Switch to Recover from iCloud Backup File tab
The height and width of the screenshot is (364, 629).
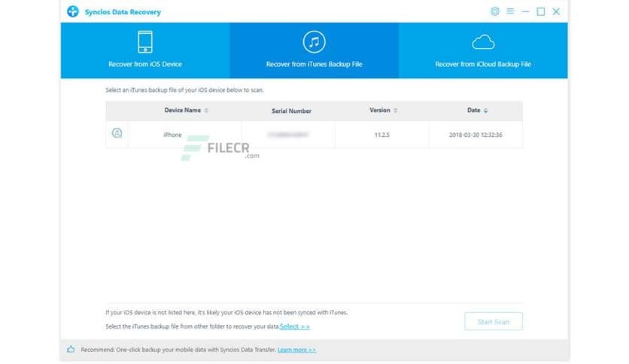coord(483,50)
